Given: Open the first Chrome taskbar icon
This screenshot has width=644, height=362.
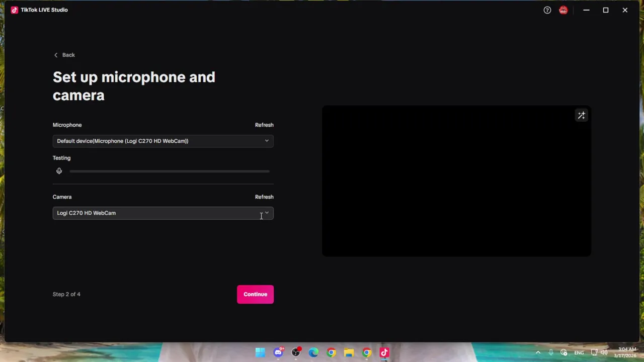Looking at the screenshot, I should (331, 352).
